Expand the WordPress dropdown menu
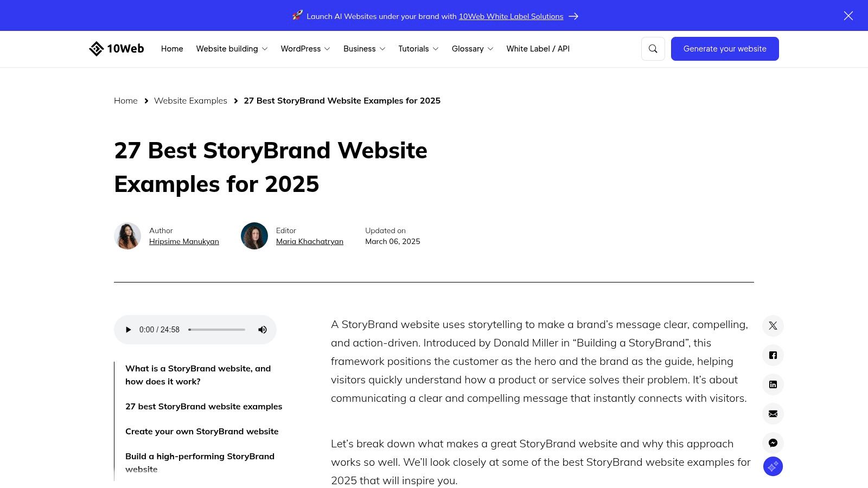The height and width of the screenshot is (488, 868). coord(305,49)
